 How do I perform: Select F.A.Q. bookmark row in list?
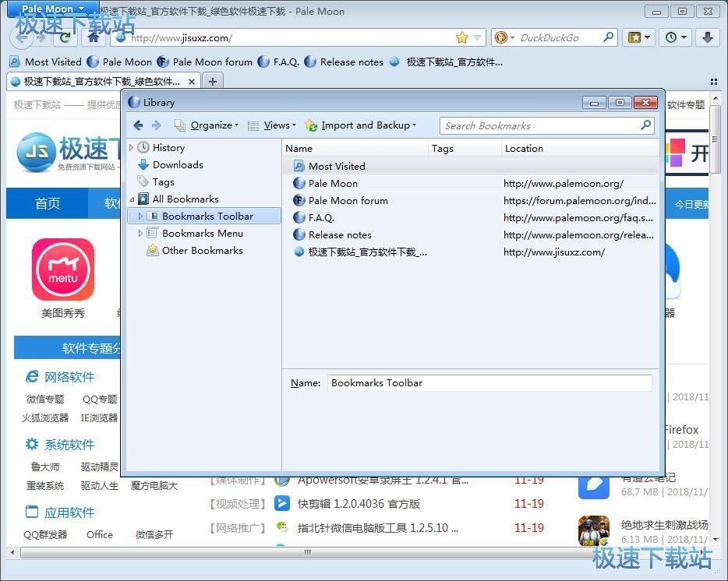(x=470, y=217)
